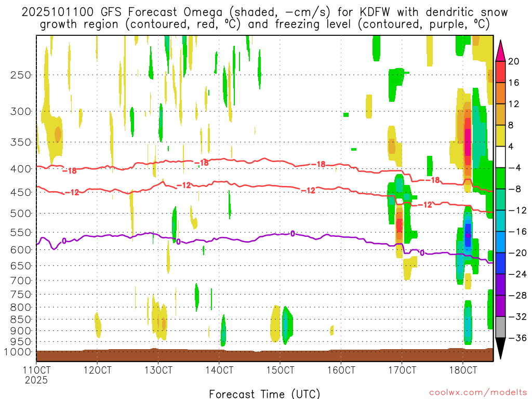Viewport: 532px width, 399px height.
Task: Click the 150CT time axis label
Action: (x=280, y=370)
